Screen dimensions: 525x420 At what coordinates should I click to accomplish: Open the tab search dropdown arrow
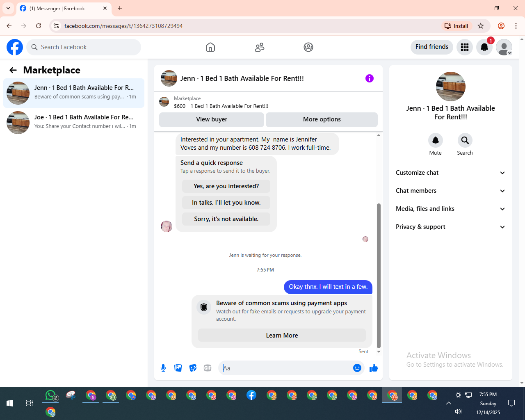click(x=8, y=8)
